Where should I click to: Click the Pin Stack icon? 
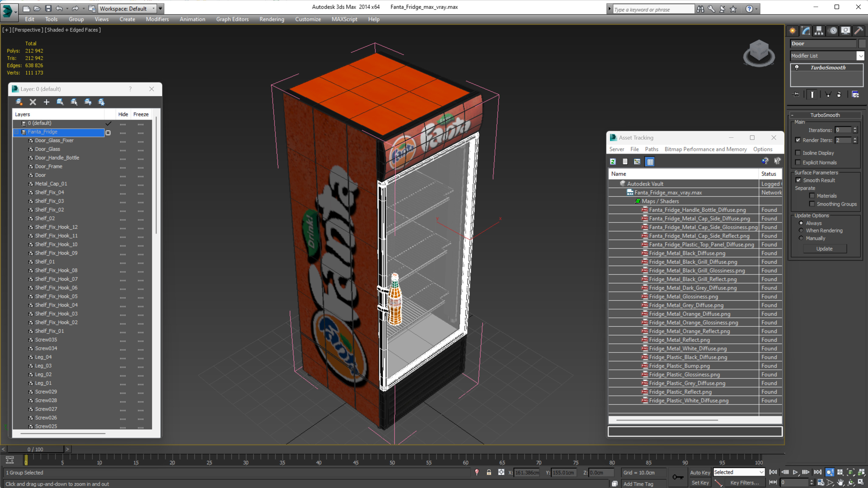click(x=796, y=94)
